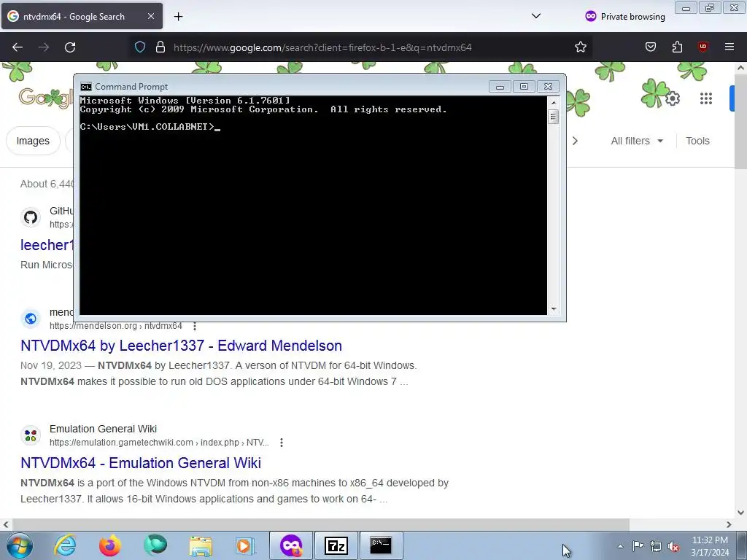
Task: Click the page vertical scrollbar down arrow
Action: [741, 513]
